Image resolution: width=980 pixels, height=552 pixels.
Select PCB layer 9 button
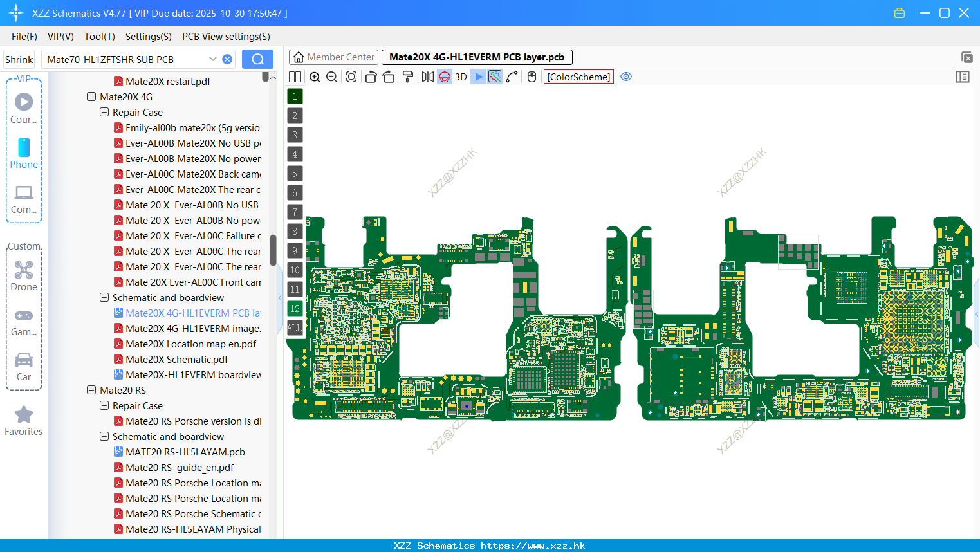click(295, 251)
